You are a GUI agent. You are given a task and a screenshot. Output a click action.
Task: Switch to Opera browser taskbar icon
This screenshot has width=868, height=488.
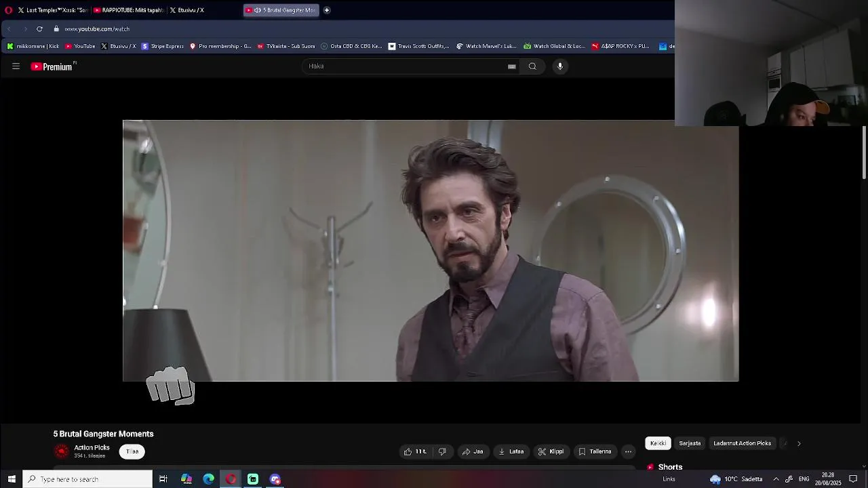pyautogui.click(x=231, y=479)
